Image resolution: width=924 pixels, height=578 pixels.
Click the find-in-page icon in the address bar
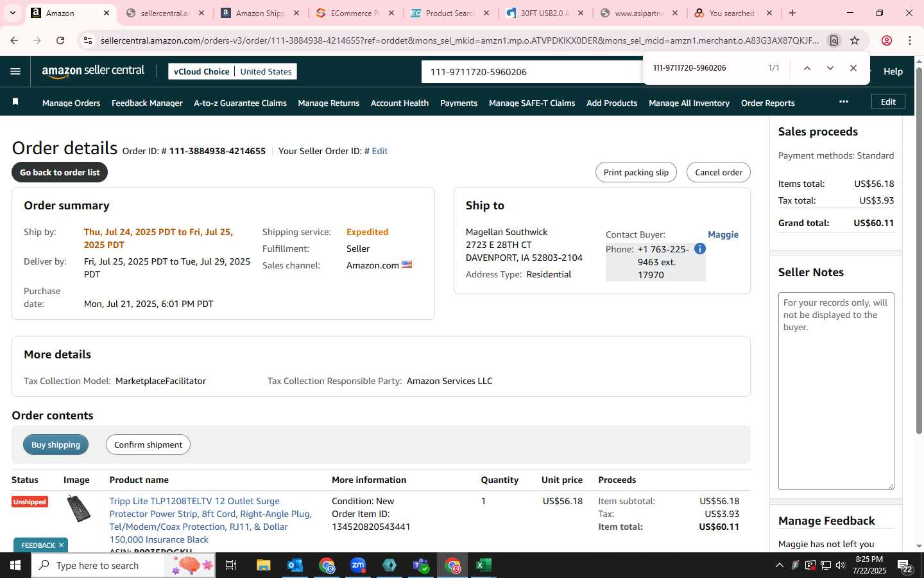click(834, 40)
